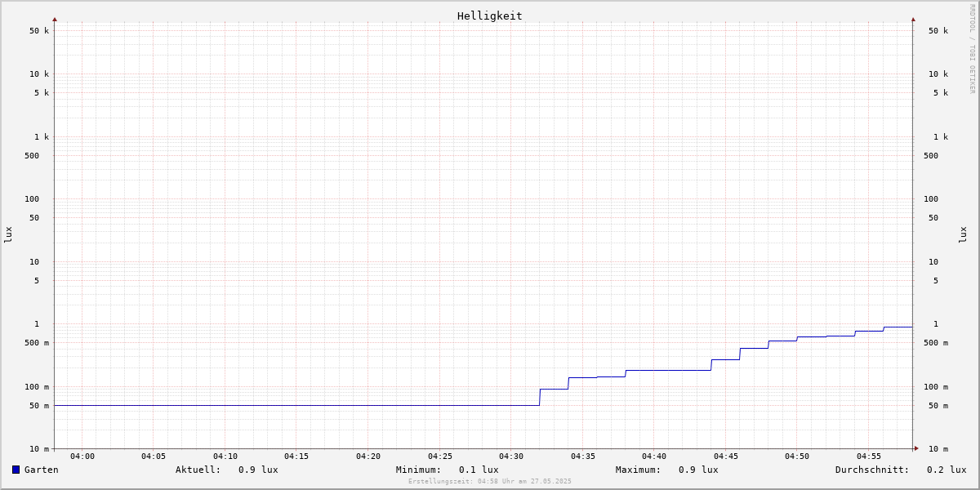Click the Maximum 0.9 lux value
This screenshot has width=980, height=490.
698,470
